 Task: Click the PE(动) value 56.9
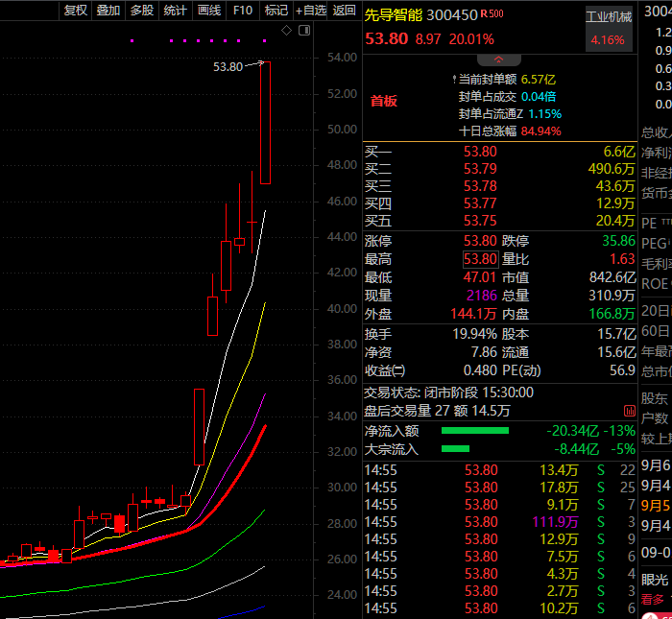622,370
